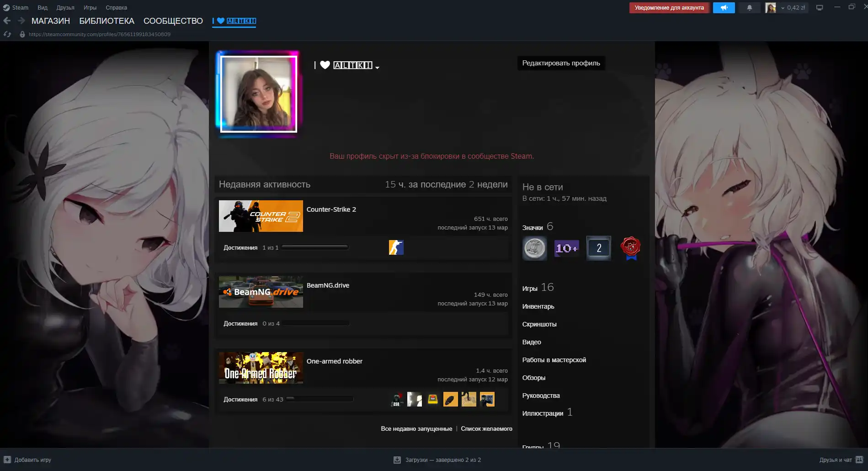The image size is (868, 471).
Task: Open the Steam menu
Action: [x=20, y=8]
